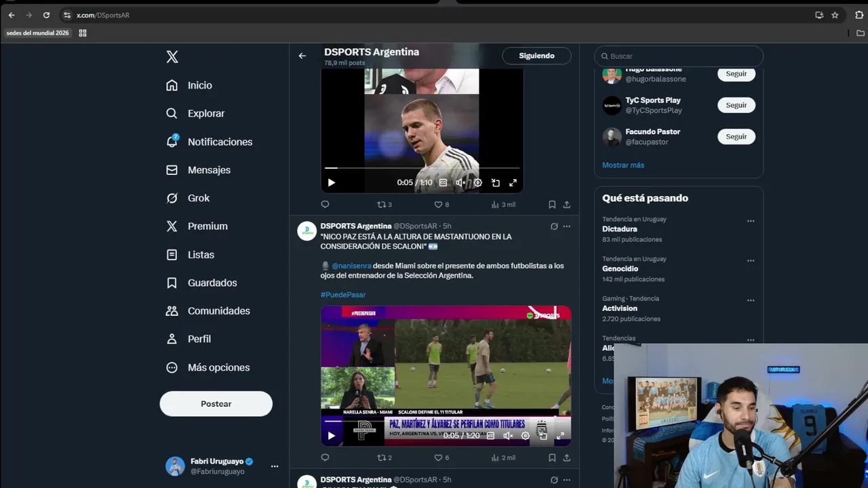868x488 pixels.
Task: Open Mensajes inbox
Action: pyautogui.click(x=199, y=170)
